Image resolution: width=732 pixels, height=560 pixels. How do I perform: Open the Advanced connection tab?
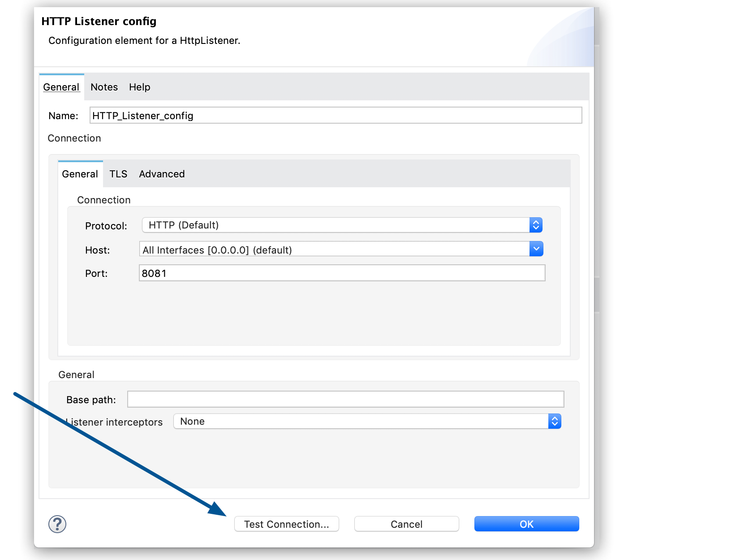click(162, 174)
